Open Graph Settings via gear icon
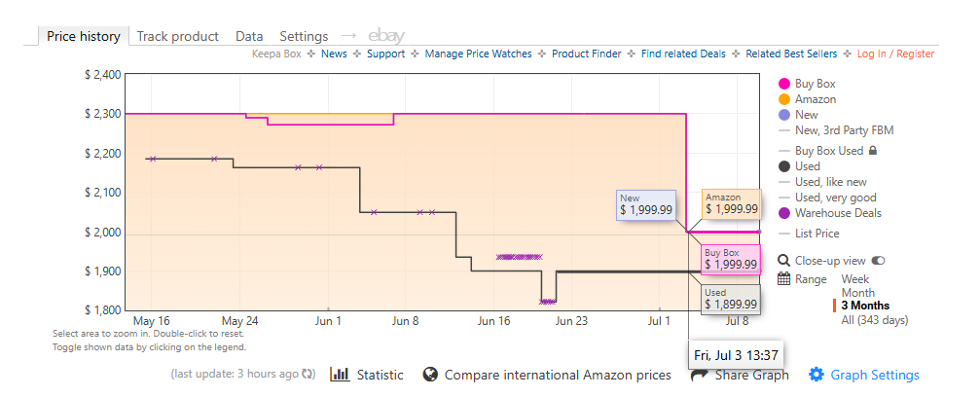Image resolution: width=980 pixels, height=397 pixels. (817, 375)
